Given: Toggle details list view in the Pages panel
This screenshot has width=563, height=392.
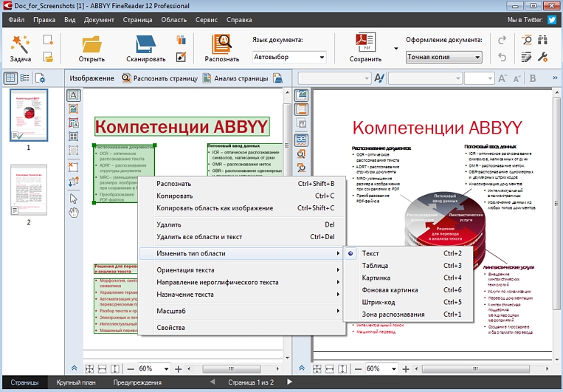Looking at the screenshot, I should [25, 78].
